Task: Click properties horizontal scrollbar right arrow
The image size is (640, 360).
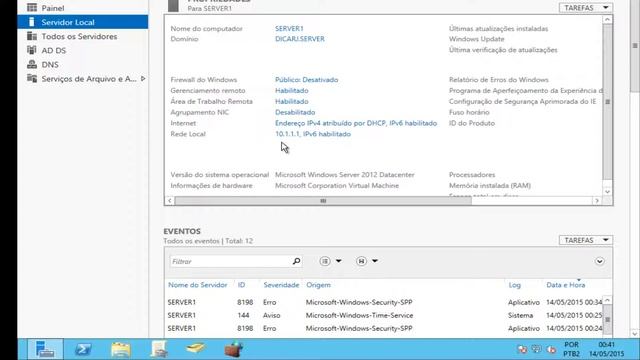Action: pyautogui.click(x=597, y=201)
